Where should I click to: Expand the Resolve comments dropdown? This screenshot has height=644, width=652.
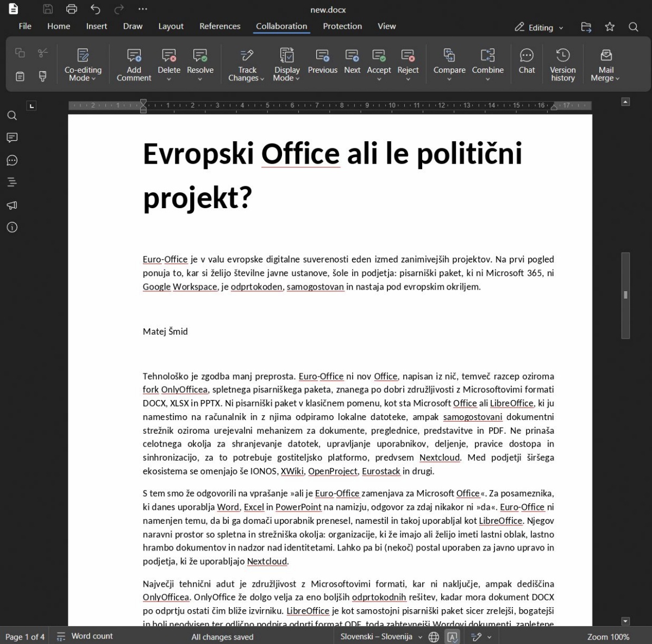click(x=200, y=79)
